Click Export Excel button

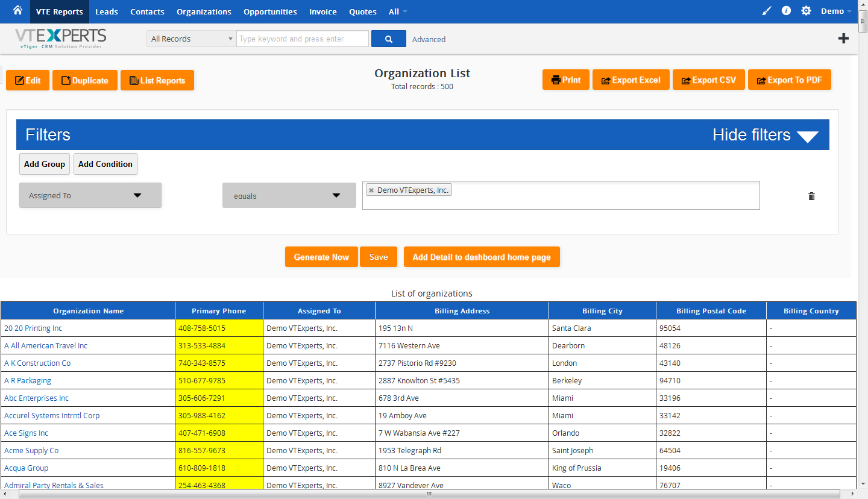(631, 80)
